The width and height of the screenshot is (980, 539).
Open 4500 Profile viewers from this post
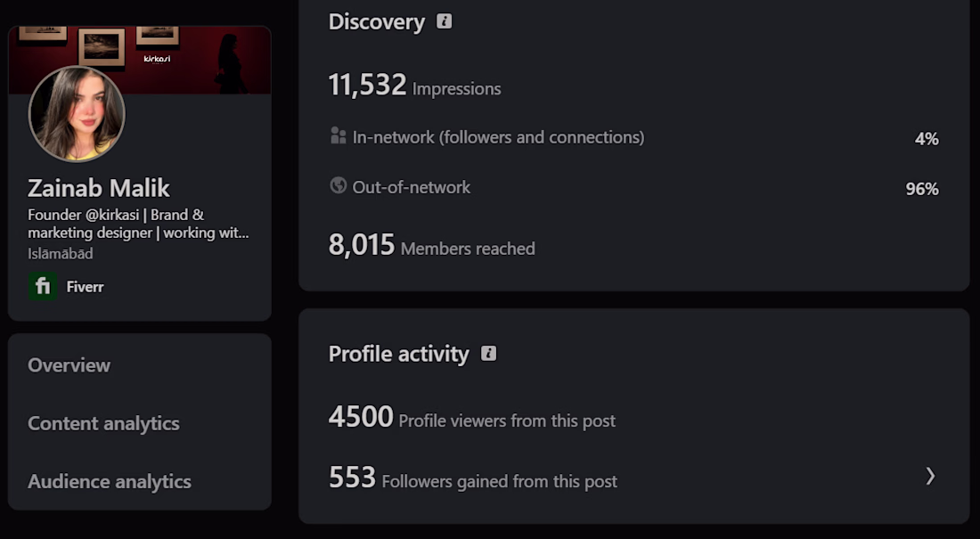tap(472, 417)
